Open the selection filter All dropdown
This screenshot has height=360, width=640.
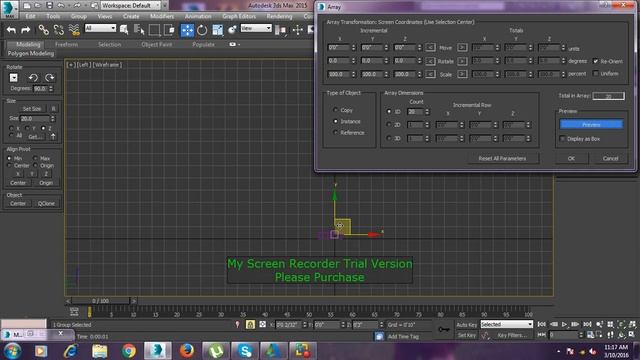pyautogui.click(x=100, y=28)
